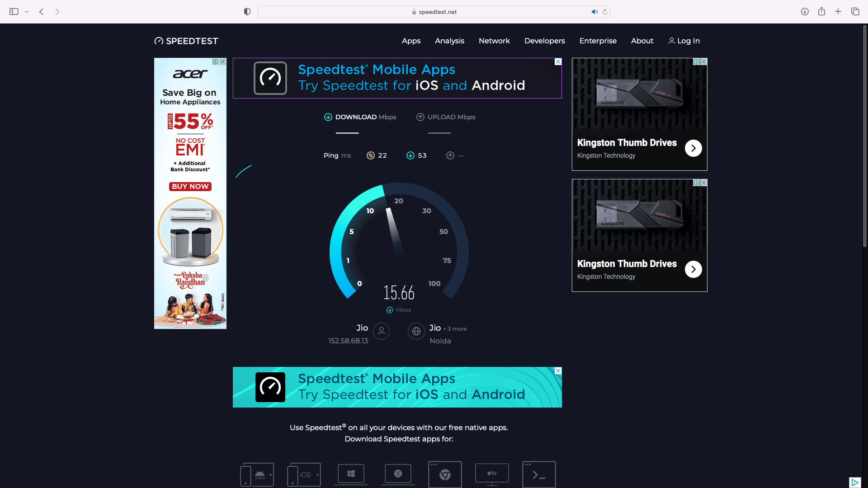Click the Log In link
Viewport: 868px width, 488px height.
[684, 41]
